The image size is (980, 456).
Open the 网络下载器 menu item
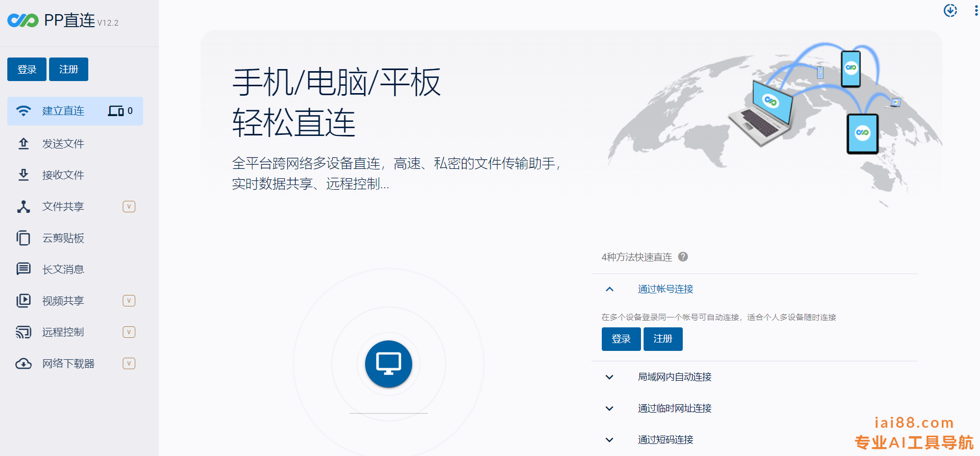75,363
